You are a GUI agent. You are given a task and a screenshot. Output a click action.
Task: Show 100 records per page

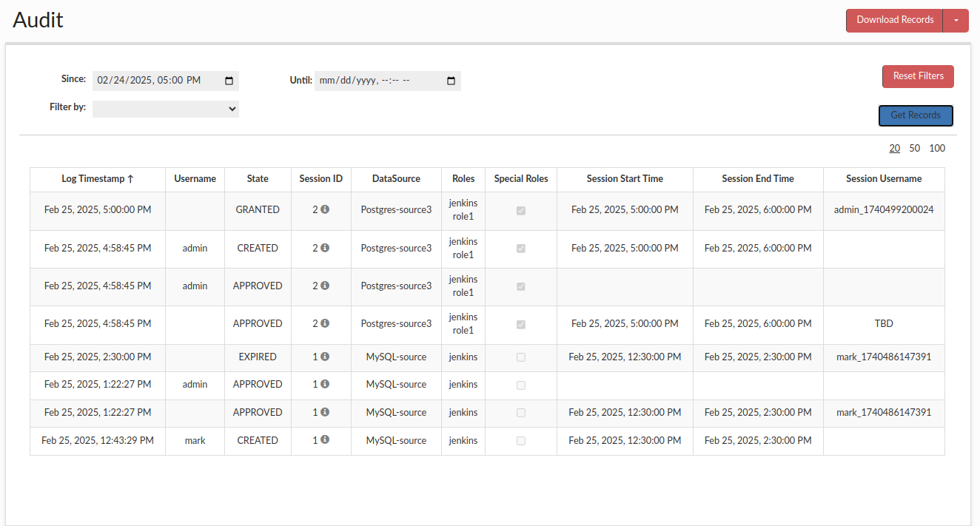coord(937,148)
